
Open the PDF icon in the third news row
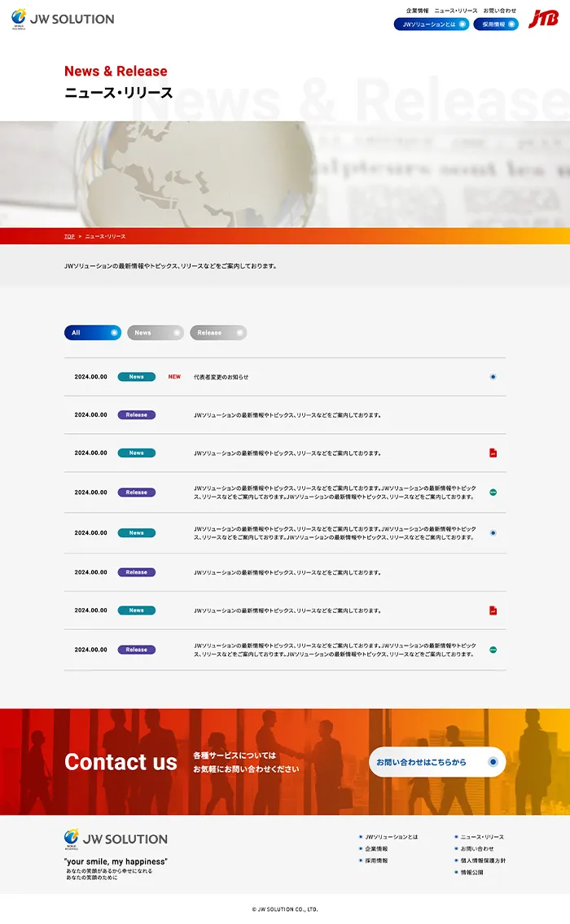(x=493, y=453)
